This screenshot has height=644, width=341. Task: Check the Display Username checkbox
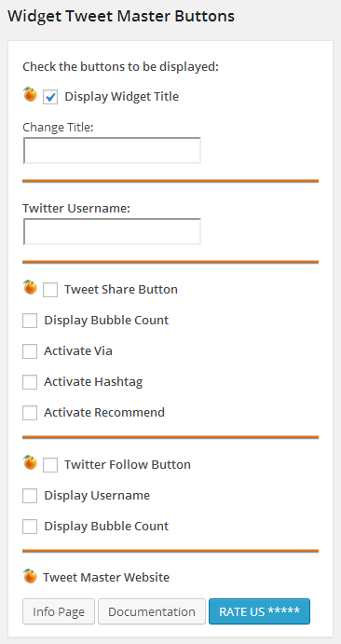30,496
